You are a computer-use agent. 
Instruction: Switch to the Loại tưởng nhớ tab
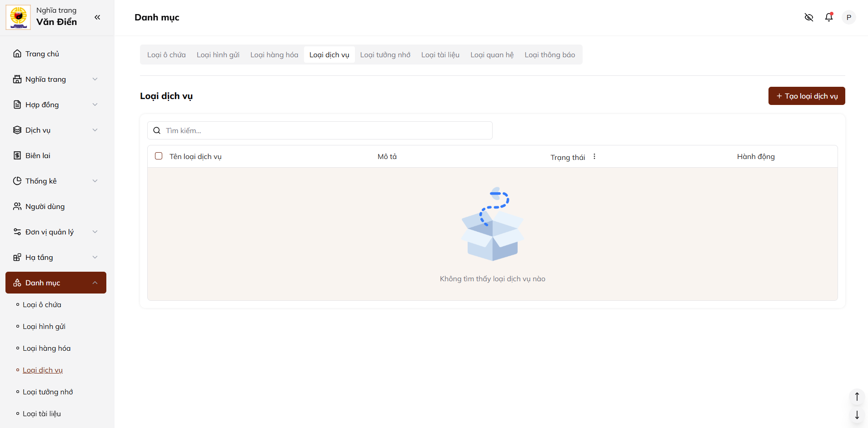tap(385, 55)
